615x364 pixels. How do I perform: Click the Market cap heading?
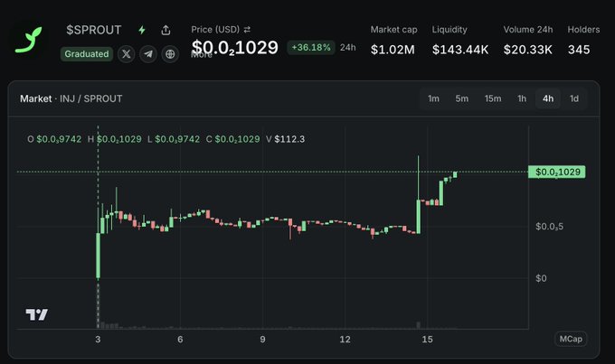click(x=393, y=30)
